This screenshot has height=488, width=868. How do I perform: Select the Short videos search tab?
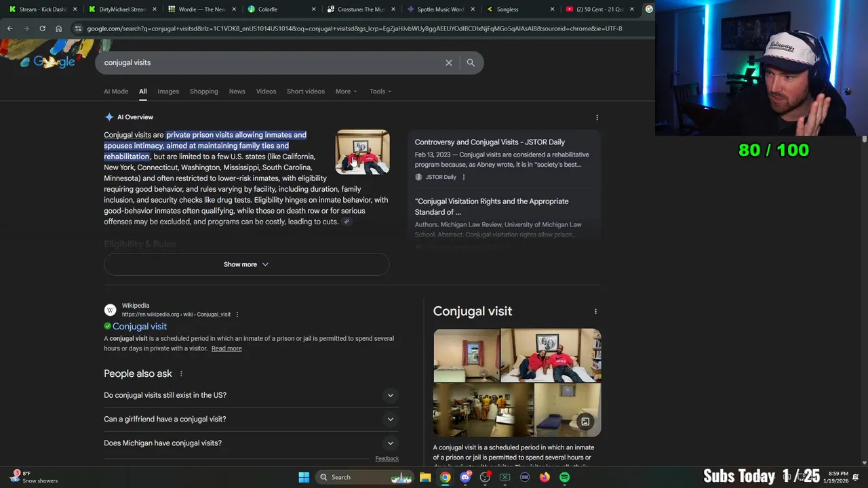306,91
